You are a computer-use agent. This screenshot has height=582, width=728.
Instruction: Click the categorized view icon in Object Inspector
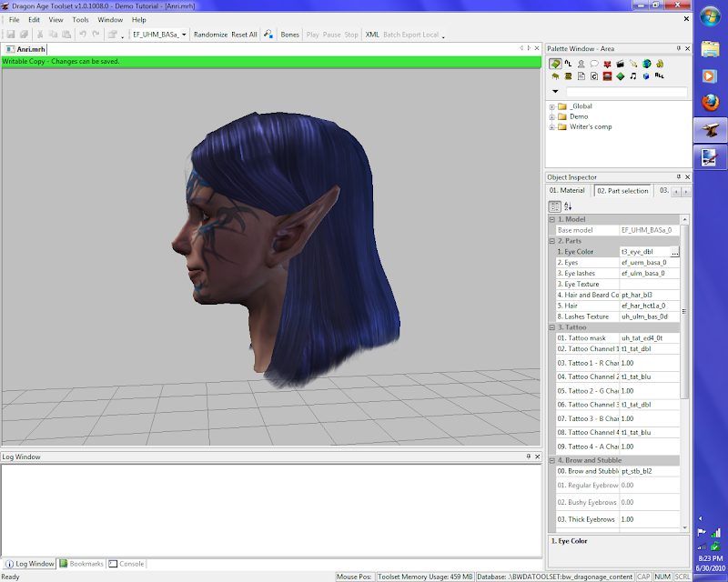coord(554,206)
